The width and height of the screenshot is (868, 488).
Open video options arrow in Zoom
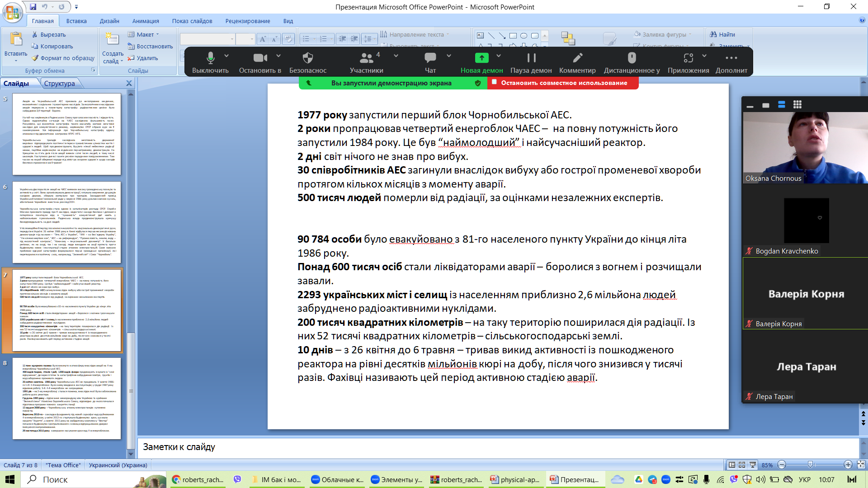point(278,56)
